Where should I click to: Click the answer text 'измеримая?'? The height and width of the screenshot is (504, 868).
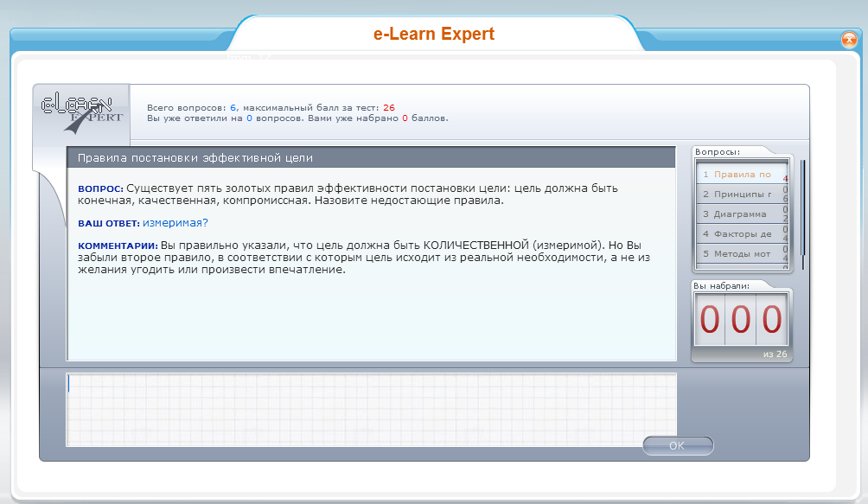[x=175, y=223]
